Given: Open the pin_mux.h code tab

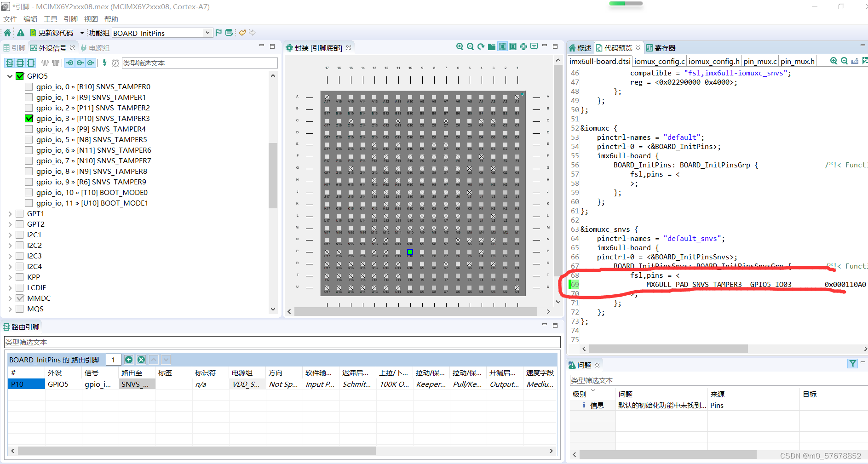Looking at the screenshot, I should coord(797,61).
